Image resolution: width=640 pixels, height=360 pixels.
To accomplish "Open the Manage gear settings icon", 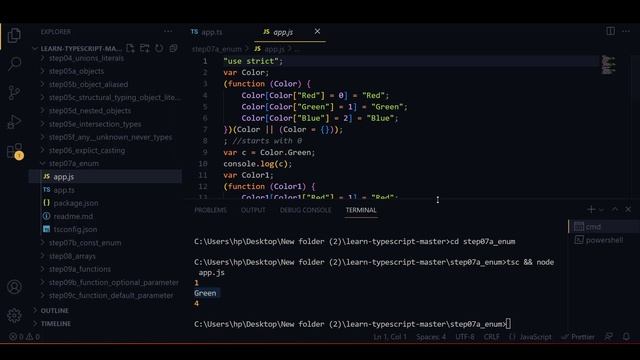I will pyautogui.click(x=14, y=315).
